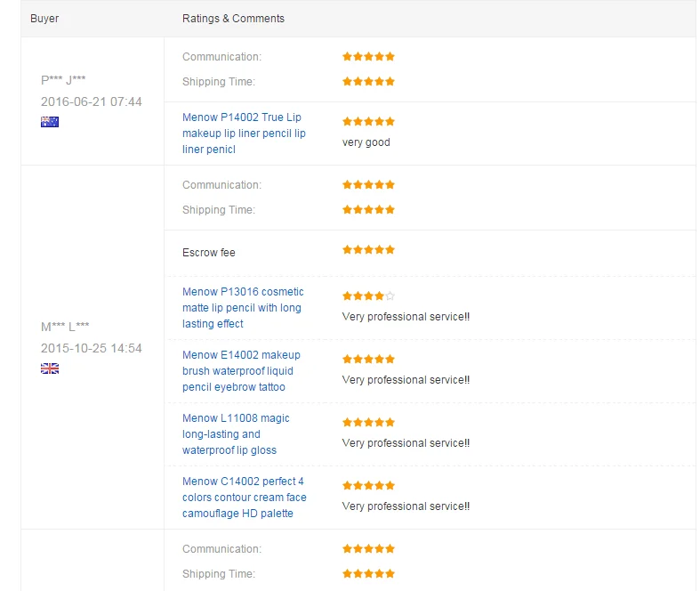Click the first review's Communication star rating
700x591 pixels.
[368, 56]
